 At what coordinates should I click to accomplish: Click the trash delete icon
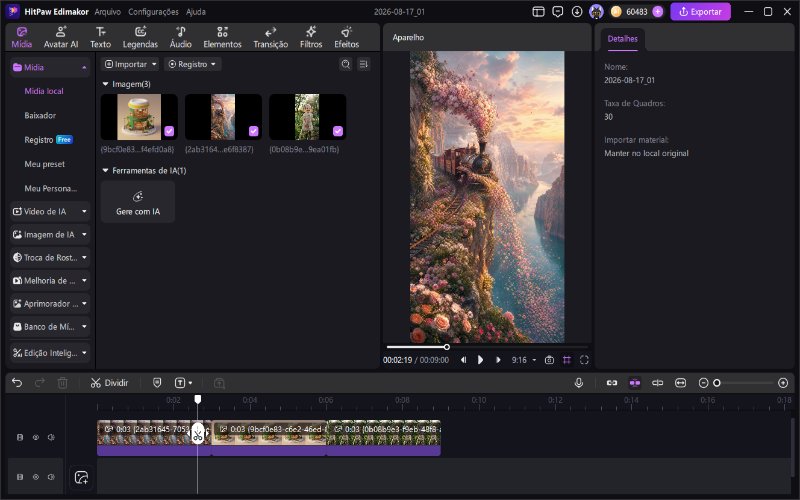pyautogui.click(x=62, y=383)
